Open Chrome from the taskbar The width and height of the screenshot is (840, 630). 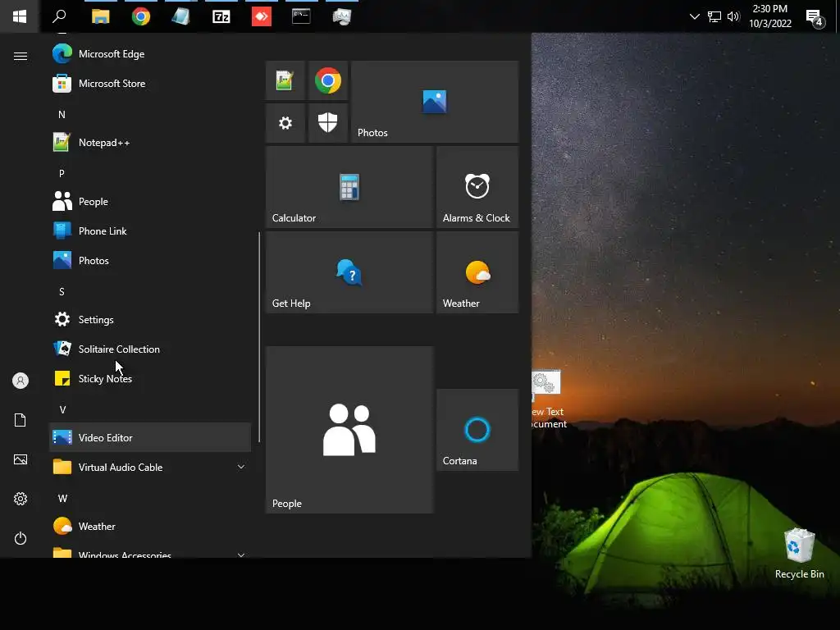click(141, 16)
